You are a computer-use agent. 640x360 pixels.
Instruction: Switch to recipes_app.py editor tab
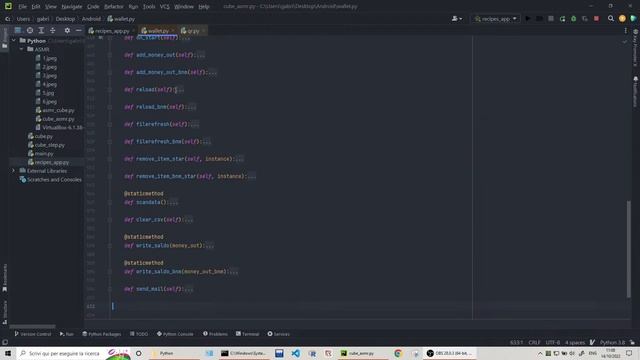111,31
